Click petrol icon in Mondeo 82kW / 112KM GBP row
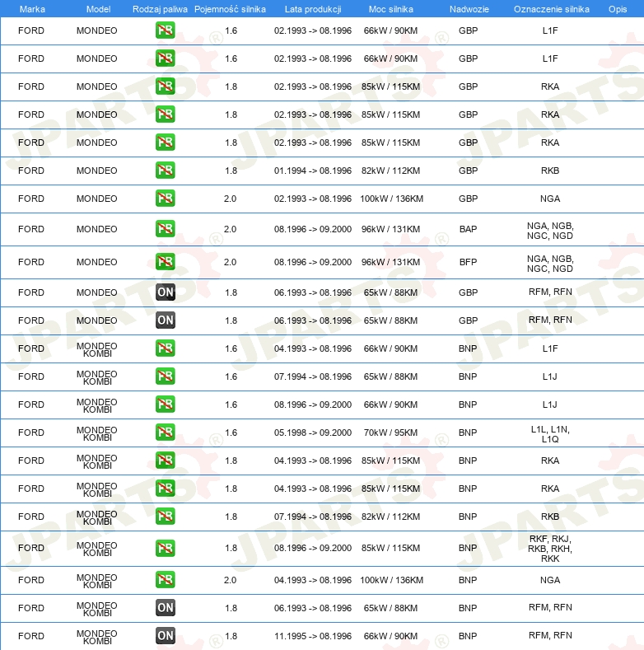Screen dimensions: 644x650 click(x=166, y=171)
